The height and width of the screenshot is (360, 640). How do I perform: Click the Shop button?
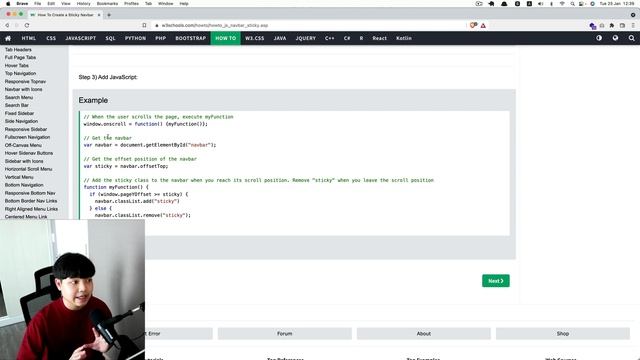pyautogui.click(x=562, y=333)
